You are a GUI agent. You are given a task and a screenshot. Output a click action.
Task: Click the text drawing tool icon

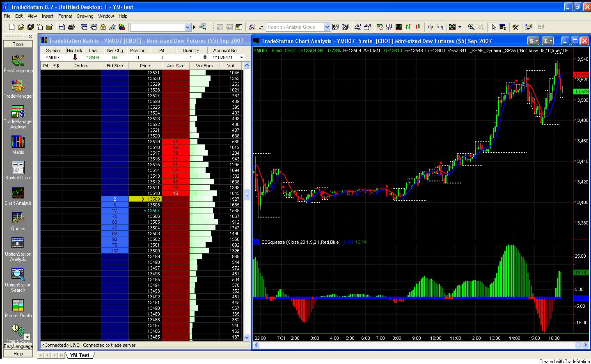[503, 27]
